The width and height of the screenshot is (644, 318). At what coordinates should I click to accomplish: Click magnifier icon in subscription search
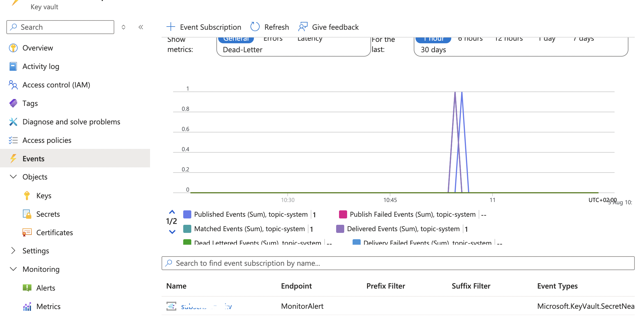pyautogui.click(x=169, y=263)
